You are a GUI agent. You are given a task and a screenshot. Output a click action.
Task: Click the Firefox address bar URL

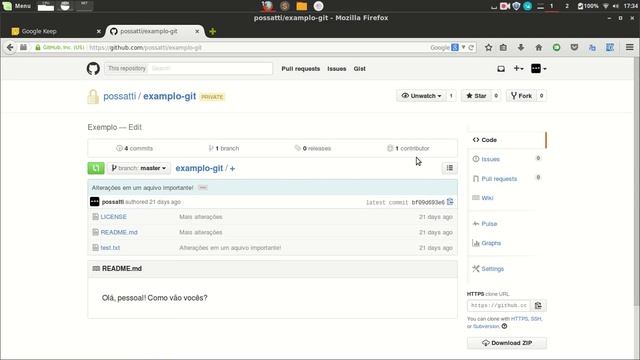click(257, 47)
